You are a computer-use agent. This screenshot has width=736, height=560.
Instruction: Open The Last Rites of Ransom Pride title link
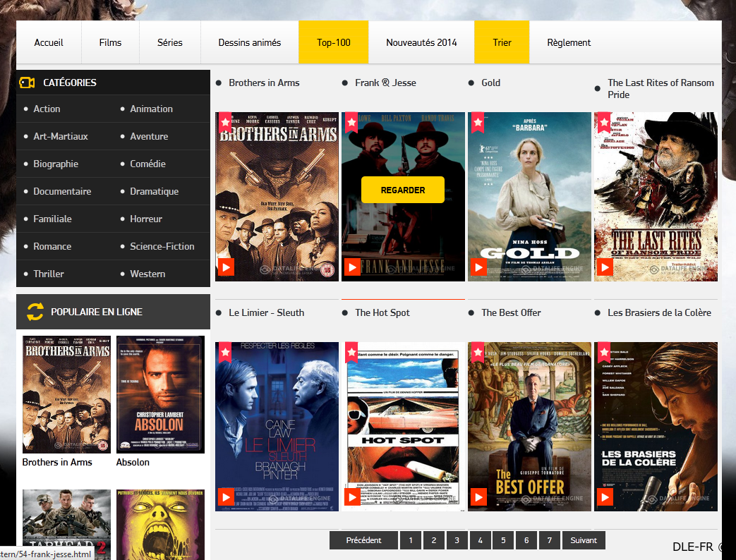(661, 89)
